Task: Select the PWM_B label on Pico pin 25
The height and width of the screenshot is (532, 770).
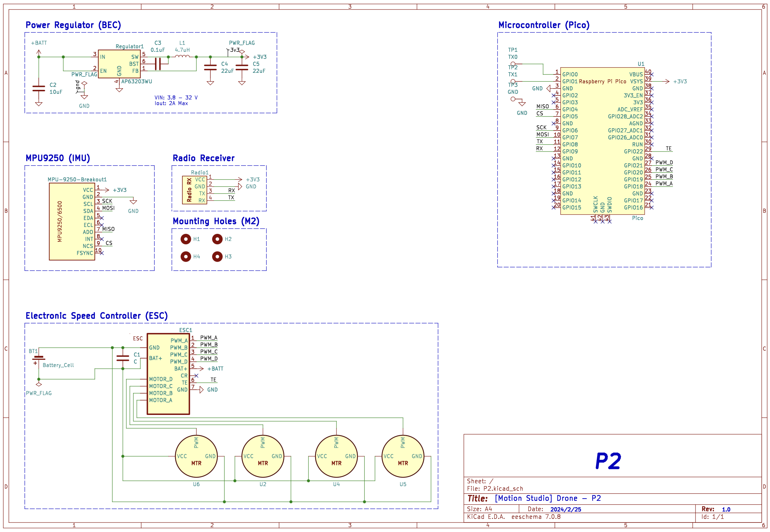Action: (664, 176)
